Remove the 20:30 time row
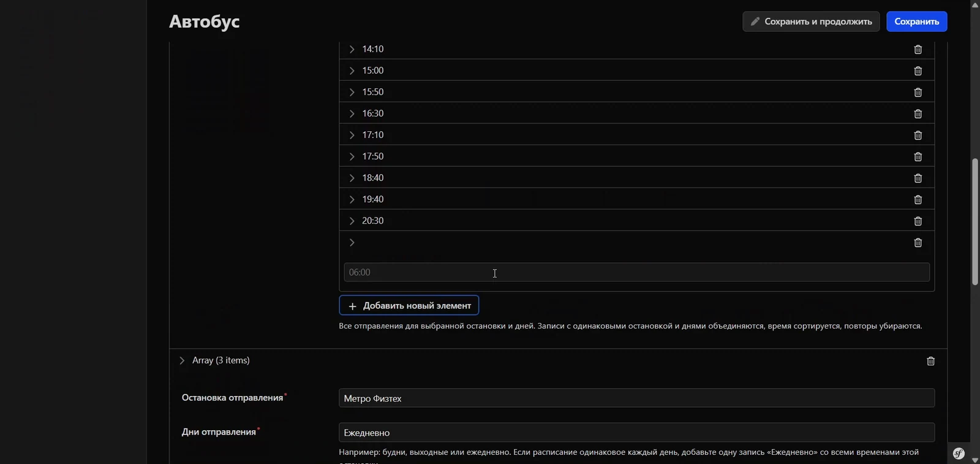 pyautogui.click(x=918, y=221)
